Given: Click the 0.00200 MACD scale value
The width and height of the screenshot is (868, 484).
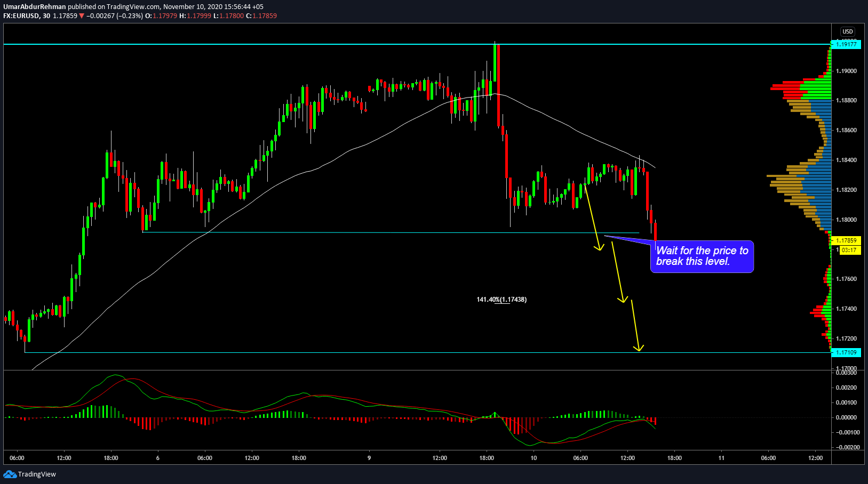Looking at the screenshot, I should coord(846,388).
